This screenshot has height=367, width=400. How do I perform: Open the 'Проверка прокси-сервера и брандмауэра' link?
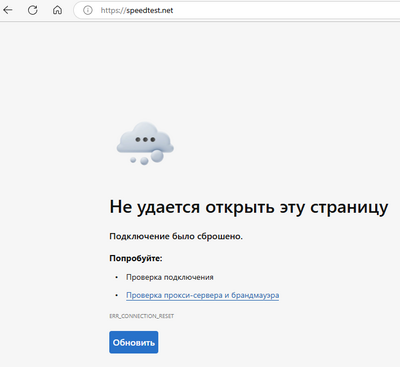[x=203, y=295]
